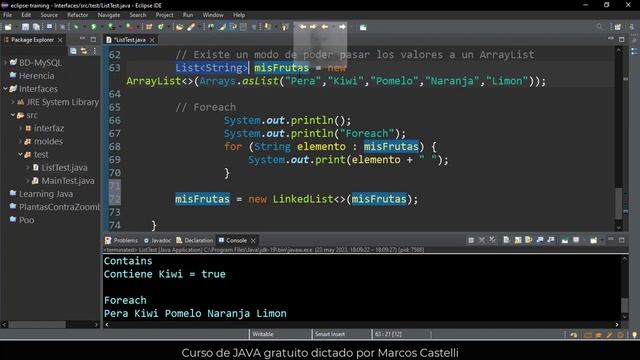Click the Open Type icon
This screenshot has height=360, width=640.
[179, 27]
